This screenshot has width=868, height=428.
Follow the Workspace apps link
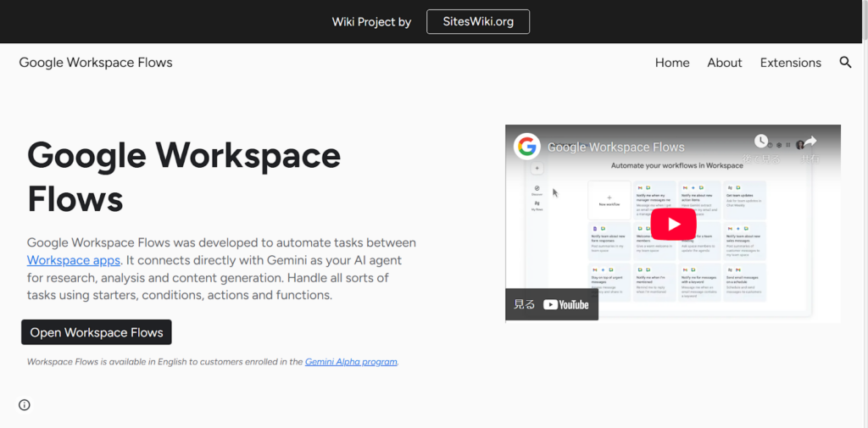point(74,260)
